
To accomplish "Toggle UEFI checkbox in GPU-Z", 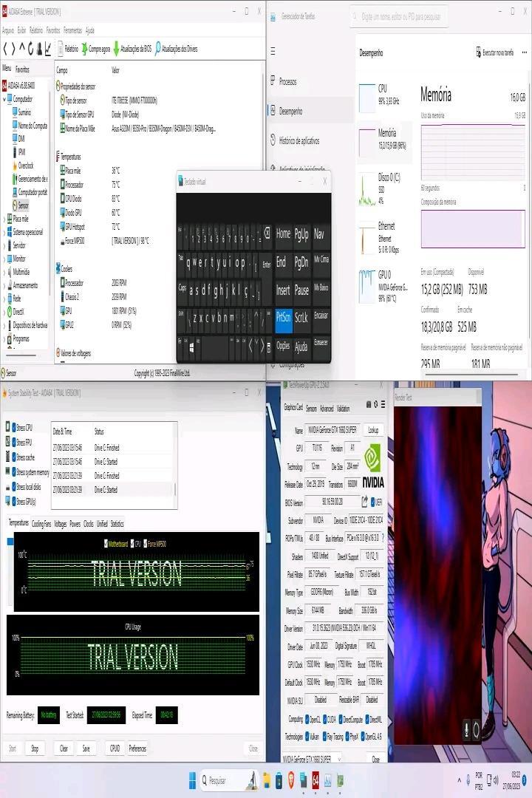I will coord(372,502).
